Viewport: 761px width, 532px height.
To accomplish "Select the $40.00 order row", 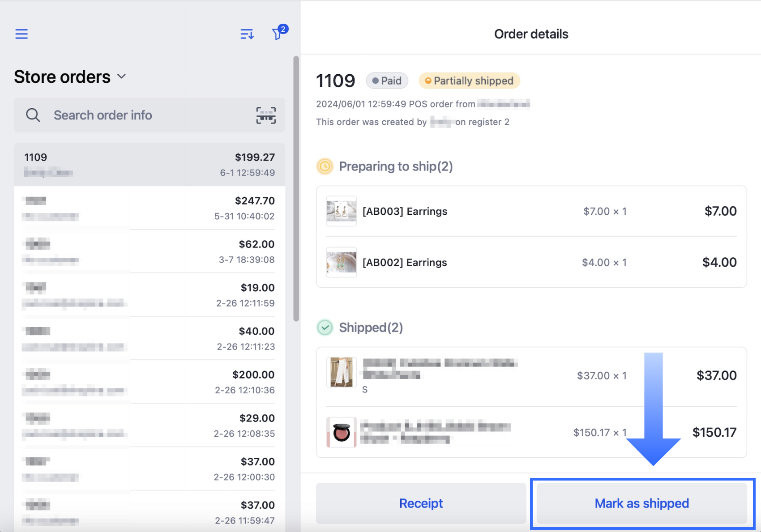I will click(x=150, y=338).
